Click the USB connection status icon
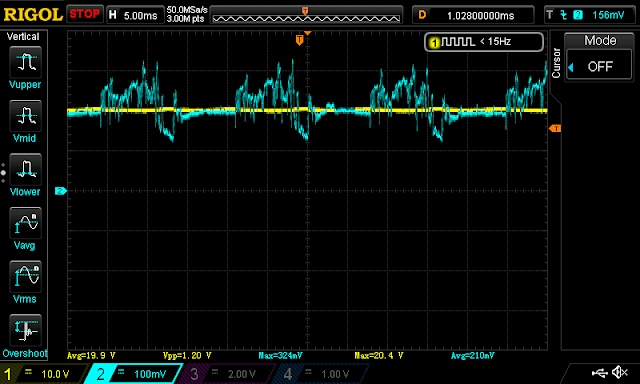This screenshot has width=640, height=384. point(600,373)
